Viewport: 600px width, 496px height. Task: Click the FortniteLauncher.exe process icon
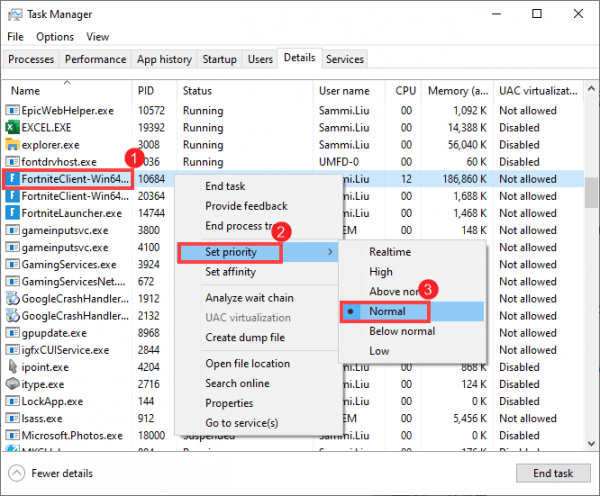point(13,213)
